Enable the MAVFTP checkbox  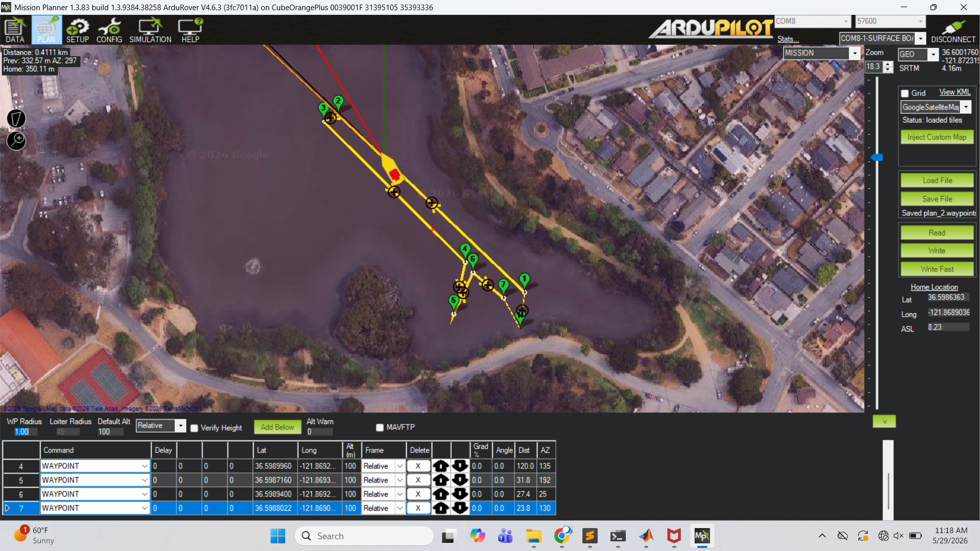point(379,428)
